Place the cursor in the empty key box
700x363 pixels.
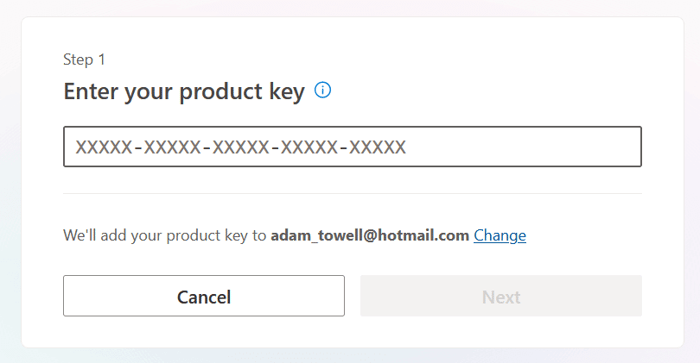[x=352, y=146]
